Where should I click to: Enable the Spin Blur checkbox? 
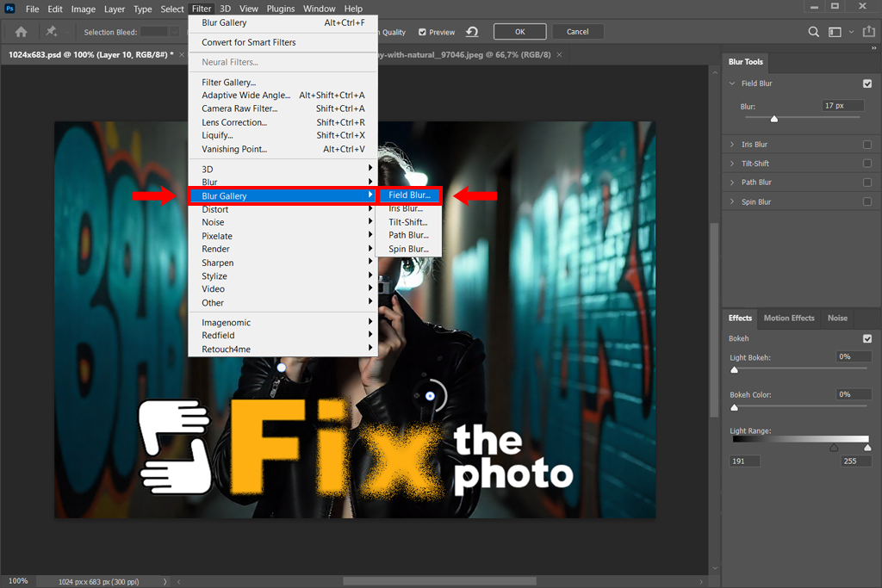(867, 201)
